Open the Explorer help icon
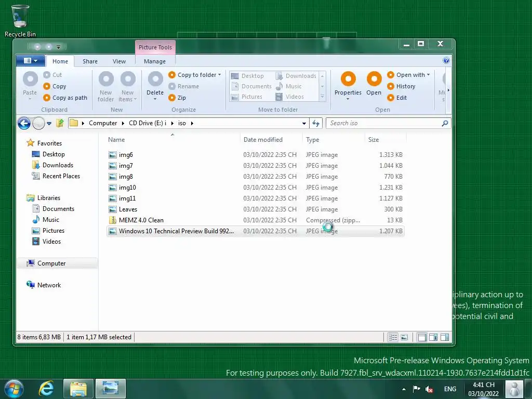532x399 pixels. 446,60
